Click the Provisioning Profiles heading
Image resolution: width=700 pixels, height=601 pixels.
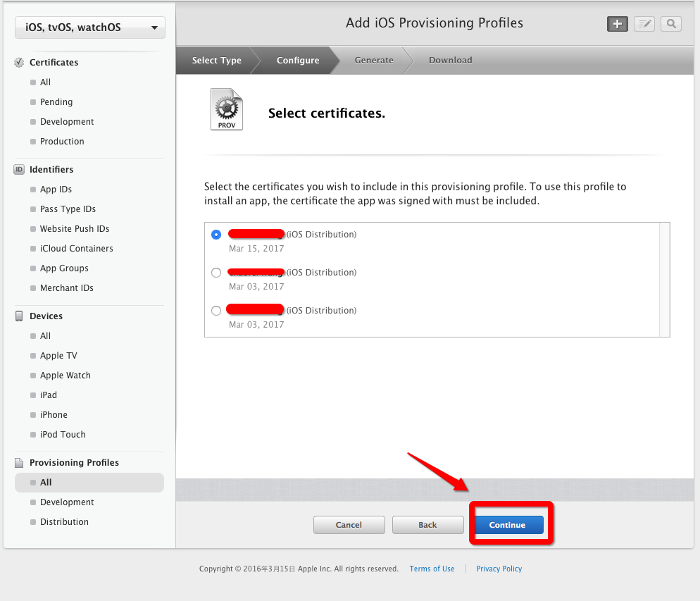pyautogui.click(x=74, y=463)
